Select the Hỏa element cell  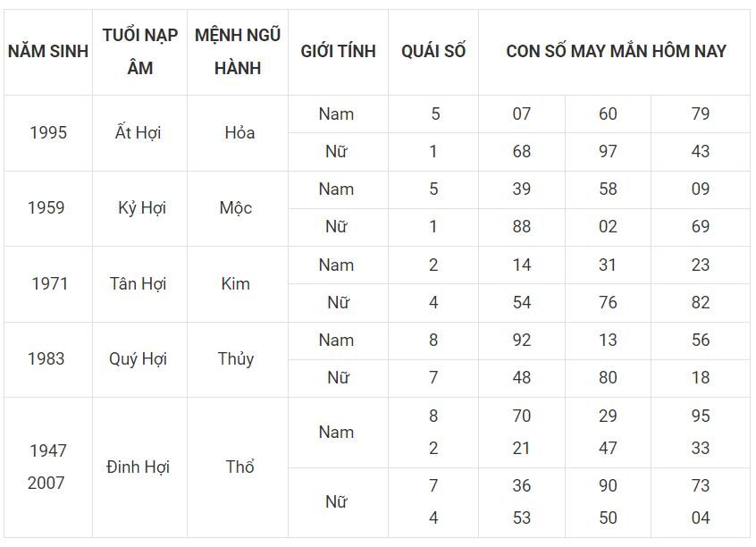tap(239, 132)
